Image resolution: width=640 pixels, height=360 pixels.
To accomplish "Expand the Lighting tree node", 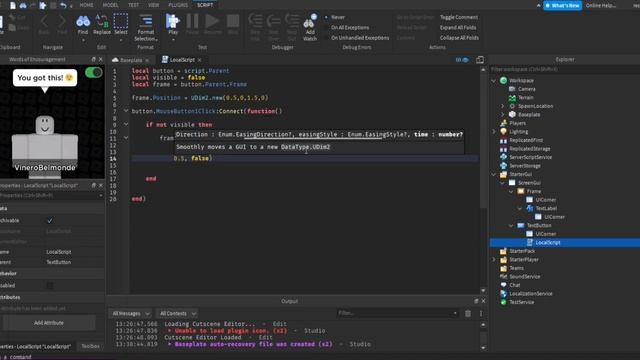I will 493,131.
